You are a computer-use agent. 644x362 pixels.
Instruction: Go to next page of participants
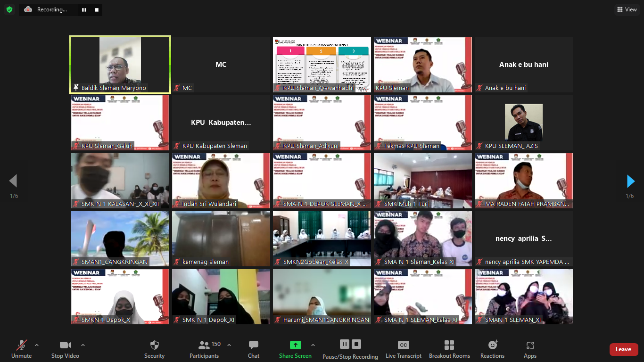pos(630,181)
